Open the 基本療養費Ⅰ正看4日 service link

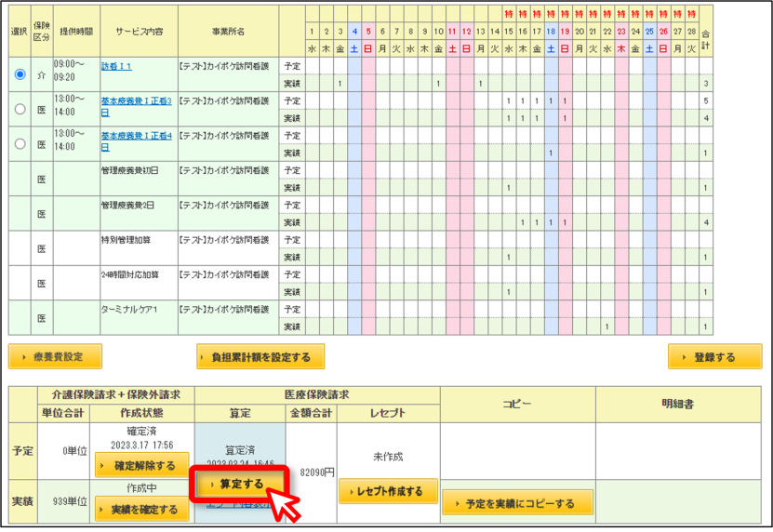pyautogui.click(x=137, y=141)
